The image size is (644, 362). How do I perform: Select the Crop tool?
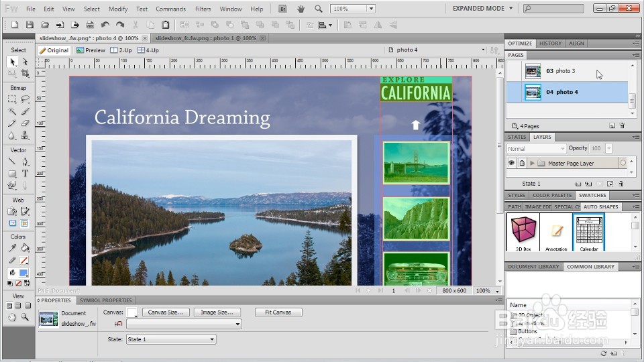point(25,74)
